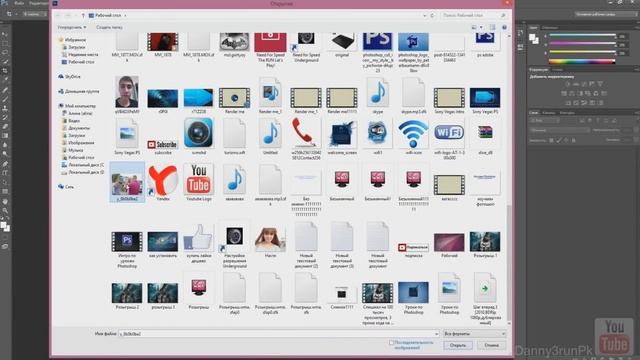Image resolution: width=640 pixels, height=360 pixels.
Task: Open the view options dropdown arrow
Action: coord(481,27)
